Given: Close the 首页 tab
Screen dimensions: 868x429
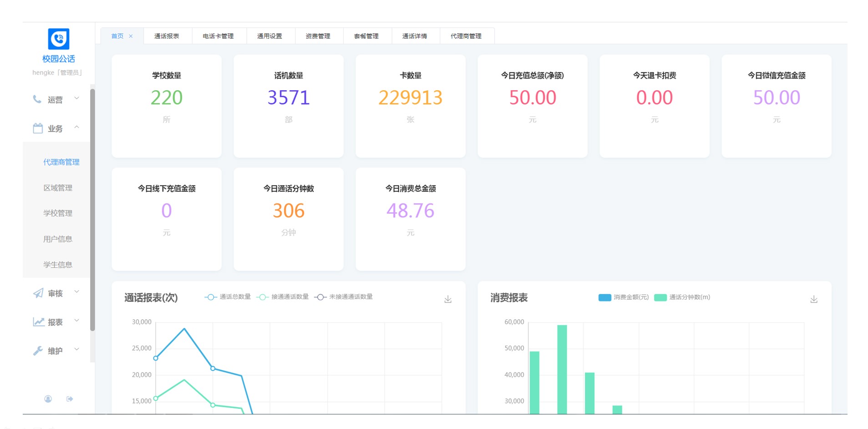Looking at the screenshot, I should (x=131, y=36).
